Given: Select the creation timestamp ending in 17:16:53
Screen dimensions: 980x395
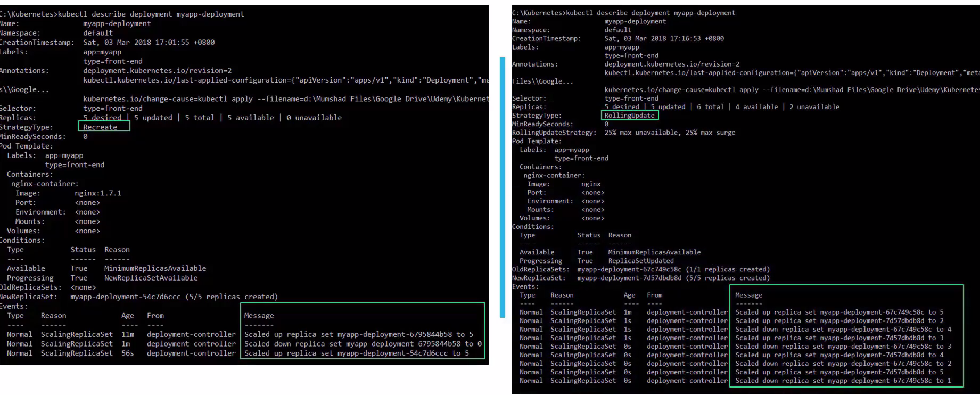Looking at the screenshot, I should [664, 38].
